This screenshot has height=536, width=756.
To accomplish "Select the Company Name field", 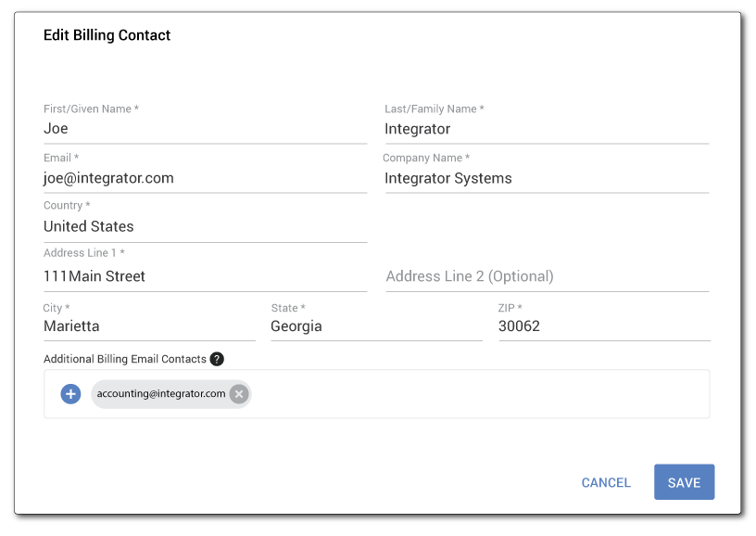I will tap(546, 178).
